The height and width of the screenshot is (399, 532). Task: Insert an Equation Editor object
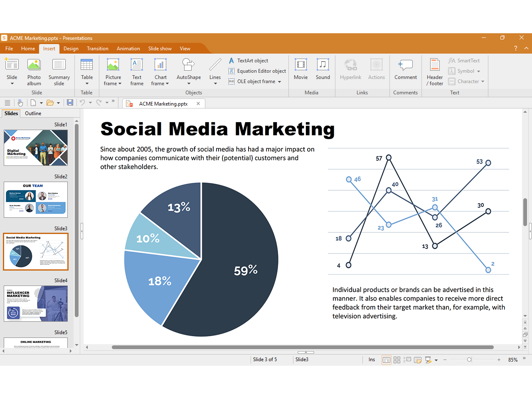(261, 71)
